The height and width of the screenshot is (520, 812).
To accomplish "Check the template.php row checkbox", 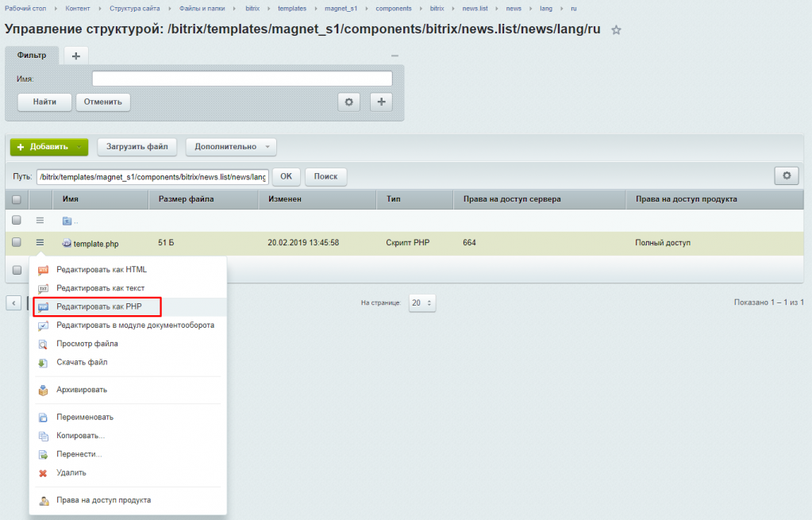I will (17, 242).
